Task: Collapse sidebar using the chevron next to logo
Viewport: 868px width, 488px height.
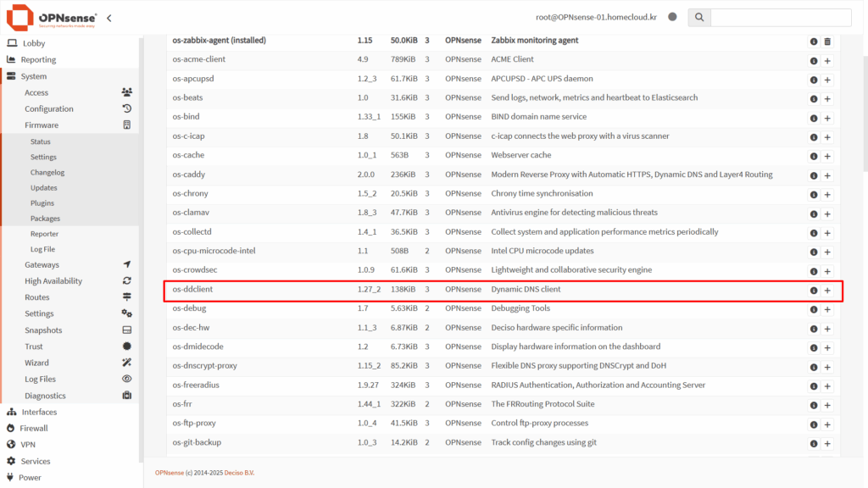Action: 109,18
